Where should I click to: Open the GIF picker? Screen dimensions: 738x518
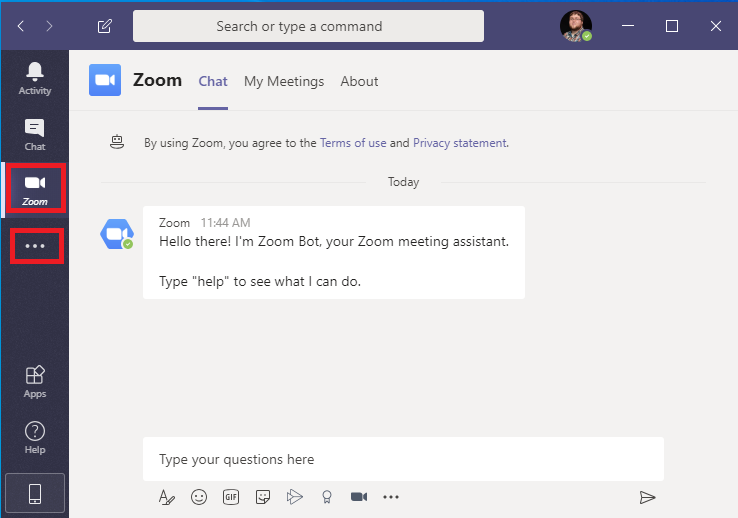[x=231, y=497]
